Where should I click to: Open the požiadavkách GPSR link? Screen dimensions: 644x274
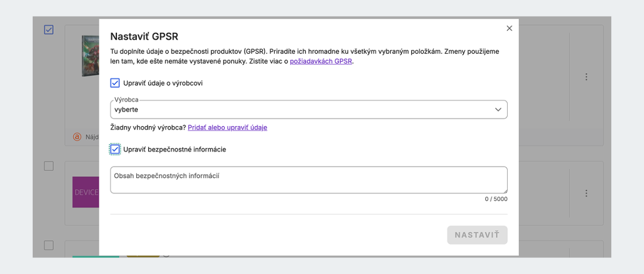click(321, 62)
